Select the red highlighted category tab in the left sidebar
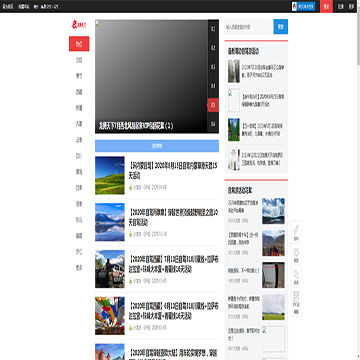Viewport: 360px width, 360px height. click(x=79, y=44)
